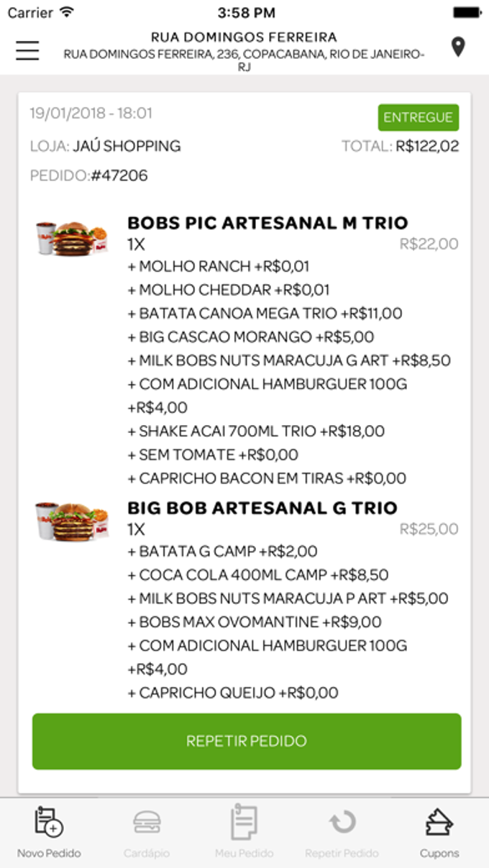Tap the BIG BOB combo photo
The height and width of the screenshot is (868, 489).
tap(72, 522)
